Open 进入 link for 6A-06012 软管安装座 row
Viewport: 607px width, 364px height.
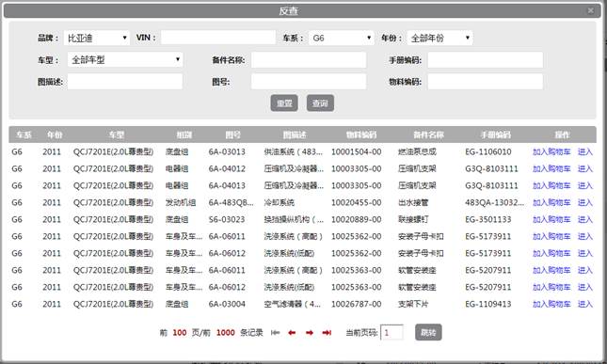click(x=585, y=287)
